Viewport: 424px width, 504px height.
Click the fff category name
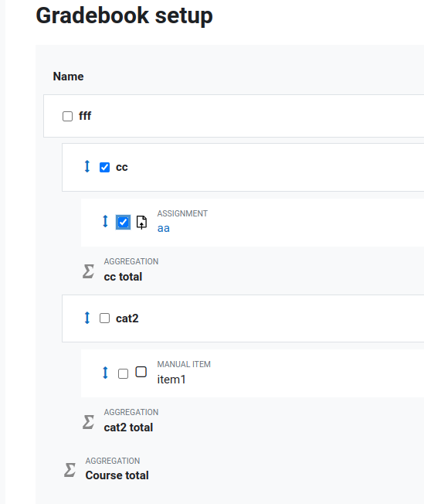[x=85, y=116]
